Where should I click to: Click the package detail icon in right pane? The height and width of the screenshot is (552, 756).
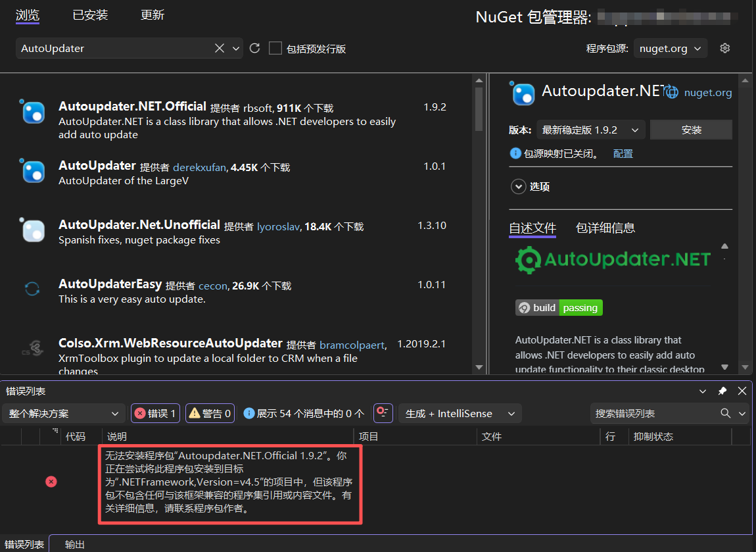click(x=523, y=93)
